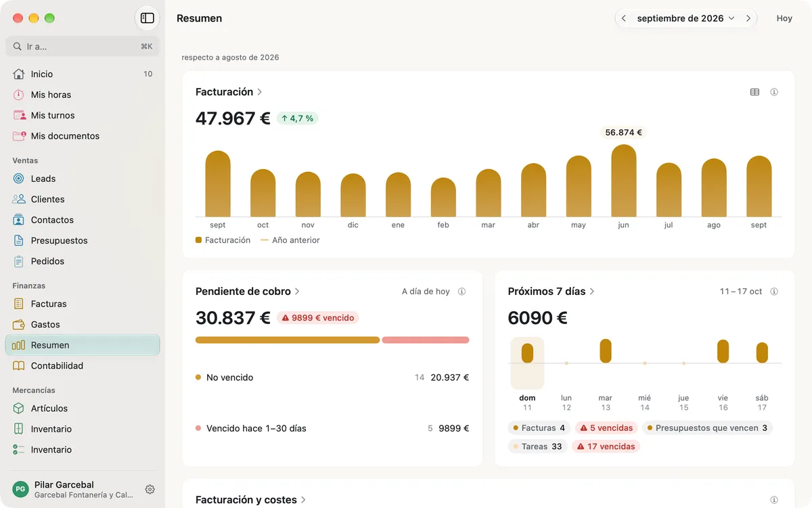Click info icon in Próximos 7 días
This screenshot has width=812, height=508.
point(774,292)
